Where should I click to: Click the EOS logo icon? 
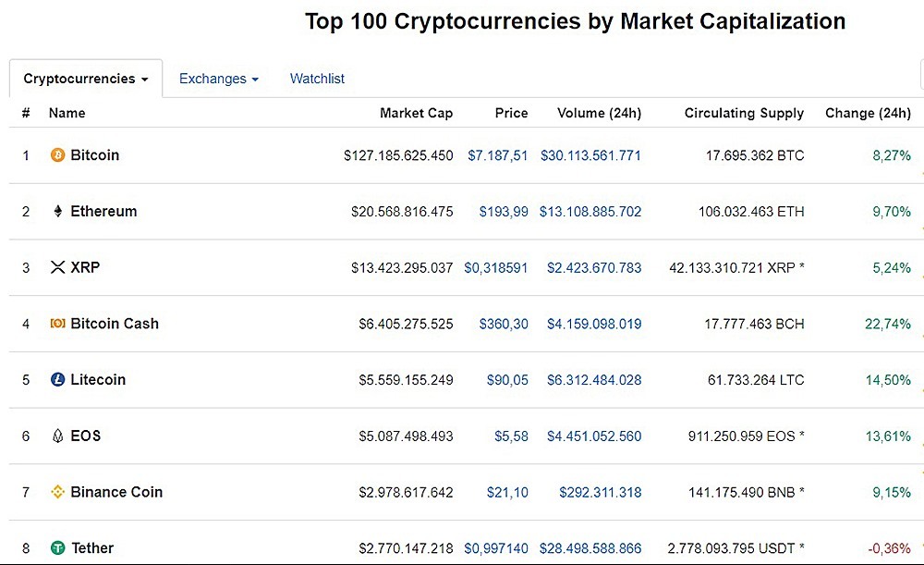click(57, 436)
